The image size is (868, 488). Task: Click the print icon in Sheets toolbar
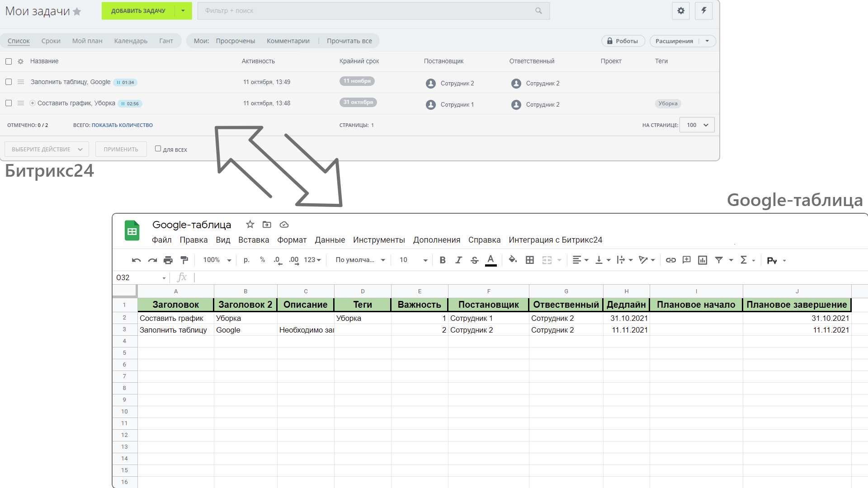pos(168,260)
